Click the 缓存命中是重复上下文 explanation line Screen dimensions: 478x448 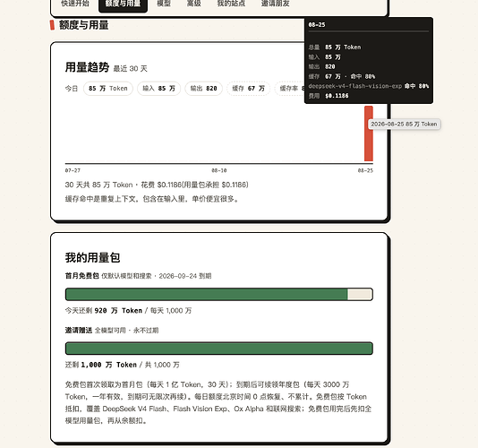152,199
